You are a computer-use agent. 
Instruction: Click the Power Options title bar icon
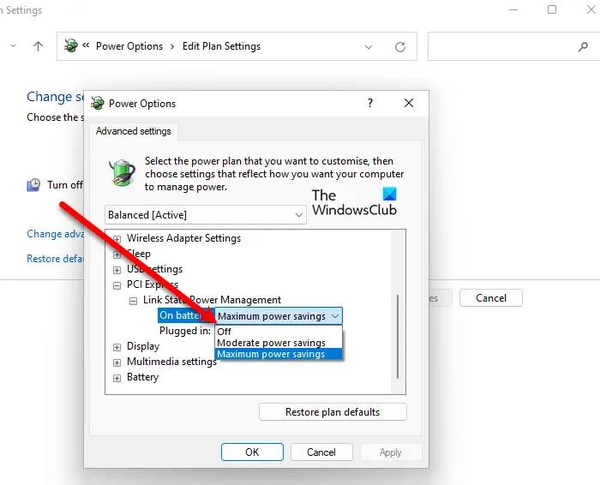coord(98,103)
